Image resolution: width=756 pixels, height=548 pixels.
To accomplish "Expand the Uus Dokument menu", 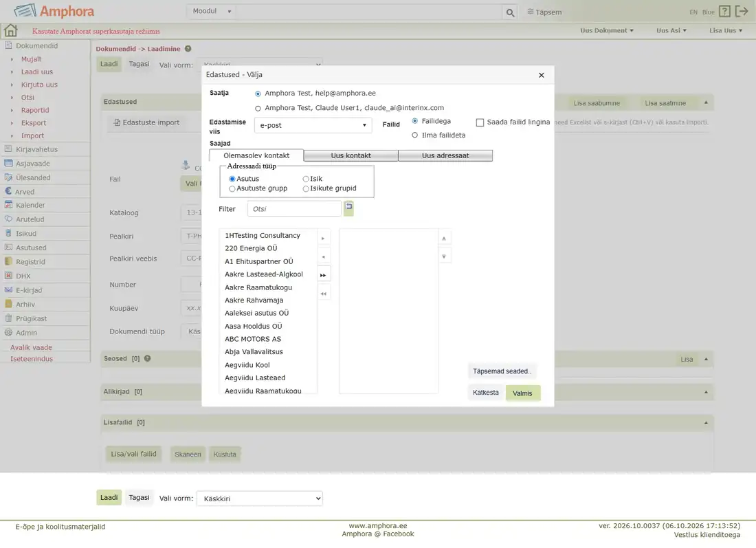I will [x=607, y=30].
